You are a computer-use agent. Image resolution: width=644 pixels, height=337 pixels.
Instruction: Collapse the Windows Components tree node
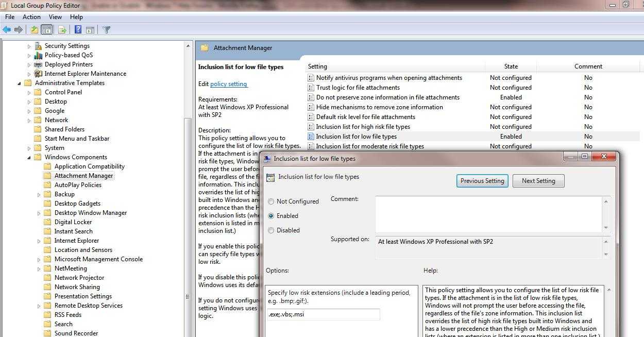[x=29, y=157]
